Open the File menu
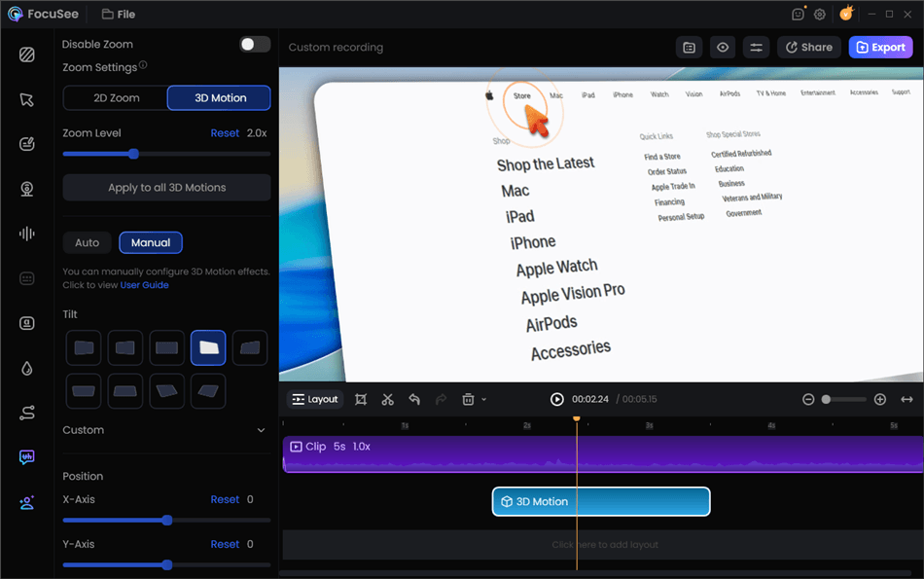The image size is (924, 579). pos(119,15)
